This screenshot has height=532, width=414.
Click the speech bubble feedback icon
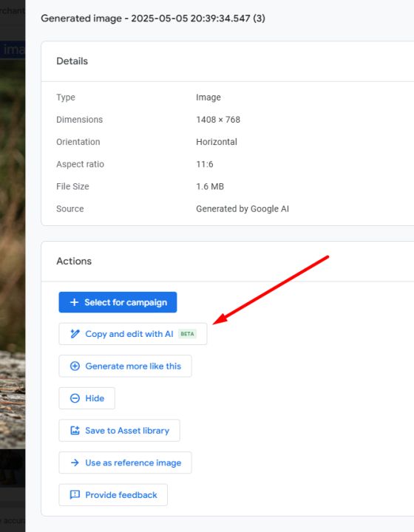coord(75,495)
